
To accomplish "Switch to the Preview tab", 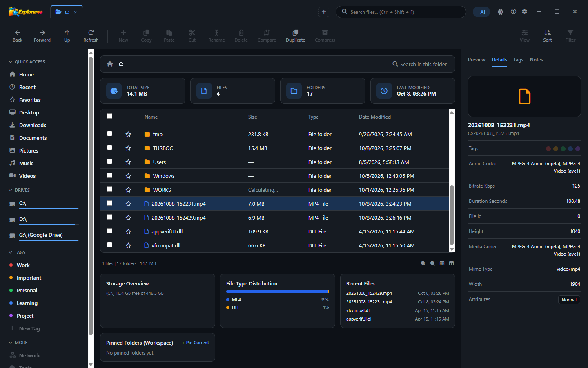I will (x=477, y=60).
